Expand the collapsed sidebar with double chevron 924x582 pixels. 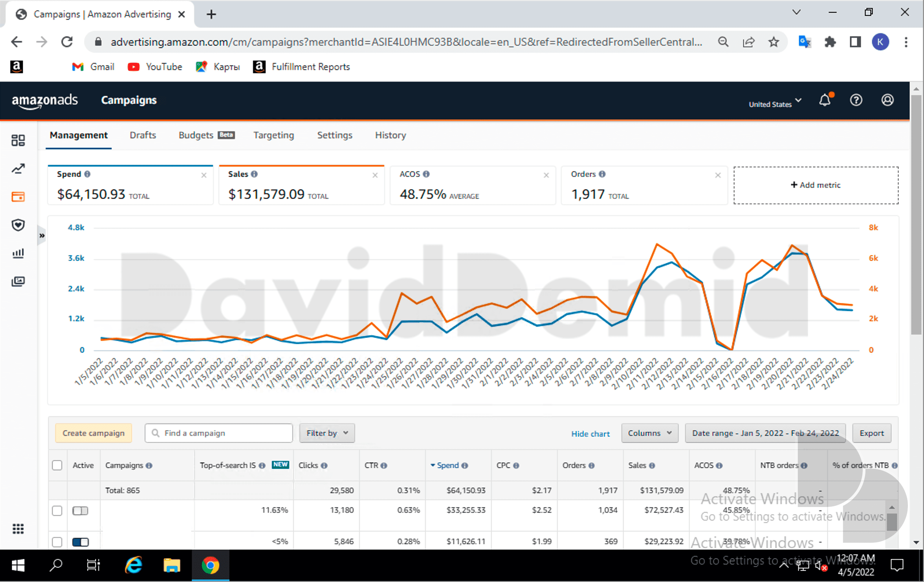(42, 236)
